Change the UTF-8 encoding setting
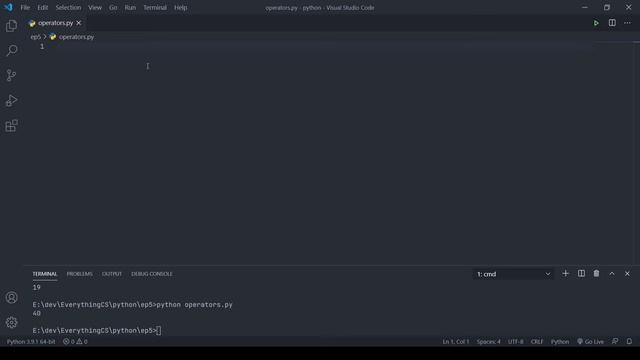The image size is (640, 360). [516, 342]
